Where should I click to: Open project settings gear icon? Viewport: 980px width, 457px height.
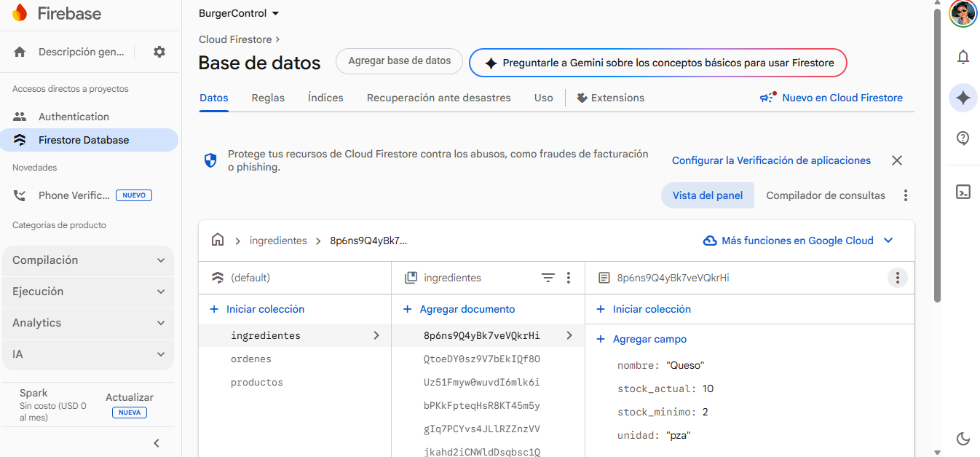click(159, 52)
